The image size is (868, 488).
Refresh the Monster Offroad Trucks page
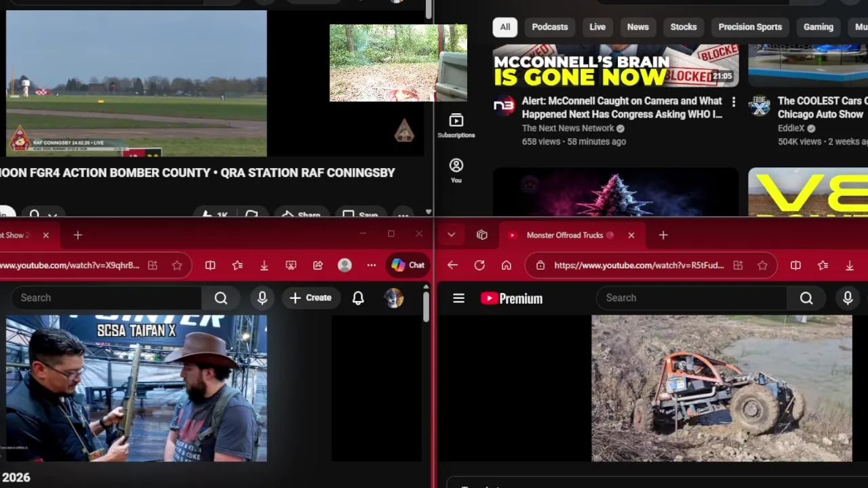pos(479,266)
